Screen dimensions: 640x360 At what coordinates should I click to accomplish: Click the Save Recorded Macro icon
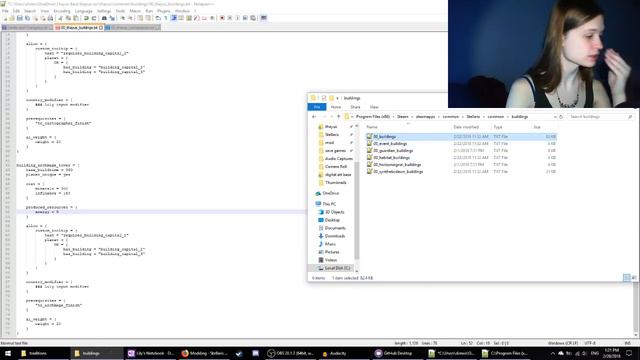tap(253, 18)
